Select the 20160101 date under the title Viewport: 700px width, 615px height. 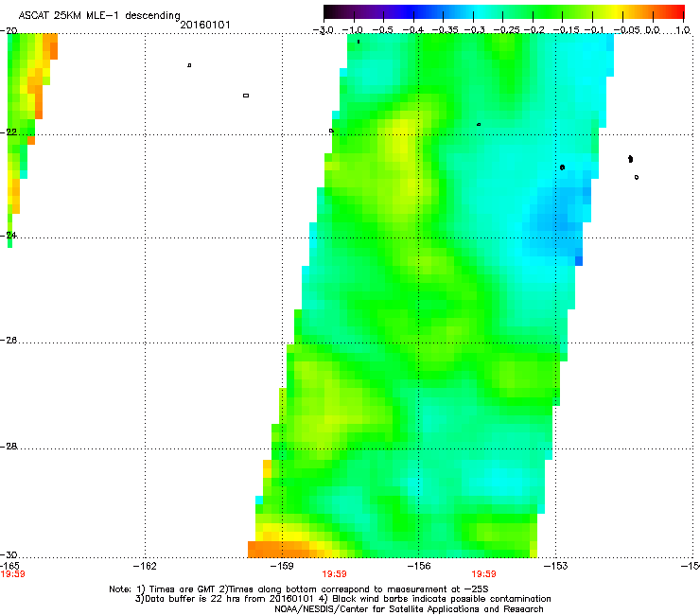205,25
